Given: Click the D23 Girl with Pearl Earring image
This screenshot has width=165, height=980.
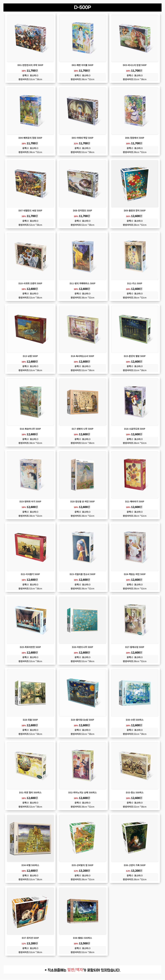Looking at the screenshot, I should [x=82, y=547].
